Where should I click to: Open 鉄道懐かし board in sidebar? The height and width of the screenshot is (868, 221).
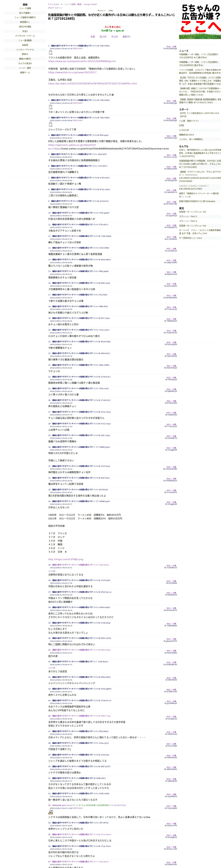[x=25, y=22]
